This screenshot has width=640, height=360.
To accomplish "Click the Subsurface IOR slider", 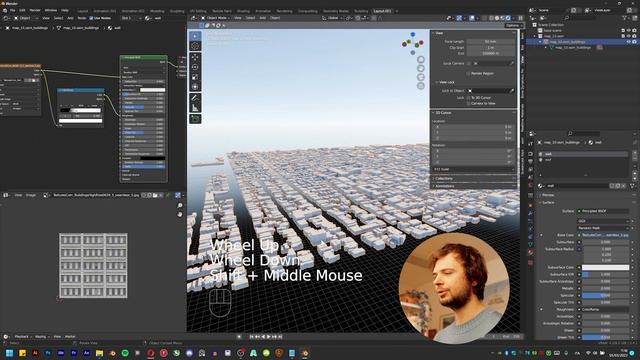I will pos(605,274).
